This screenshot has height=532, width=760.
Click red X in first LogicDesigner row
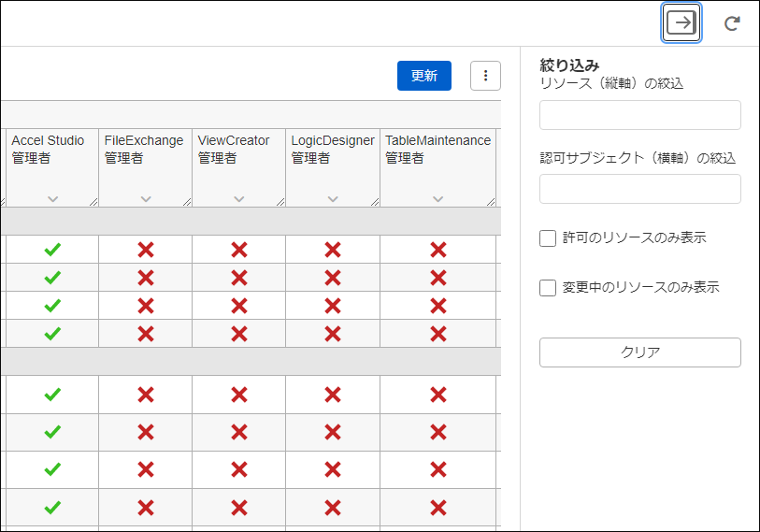pyautogui.click(x=332, y=250)
